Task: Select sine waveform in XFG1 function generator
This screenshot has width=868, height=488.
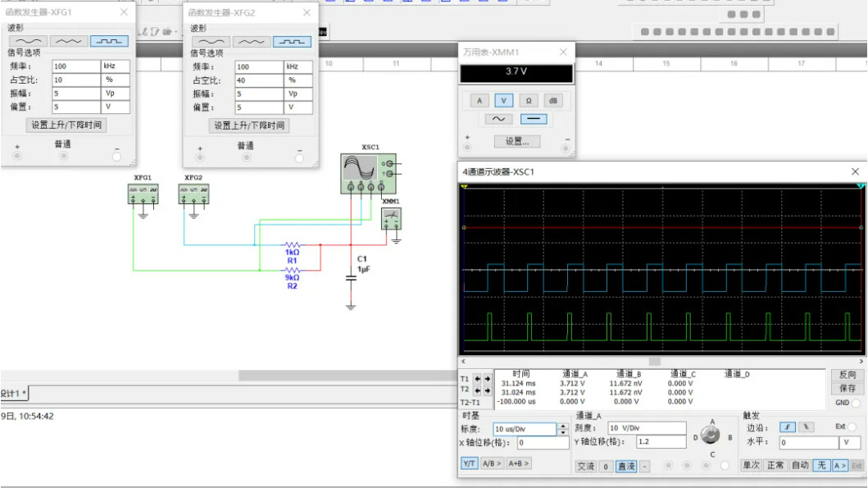Action: pos(28,41)
